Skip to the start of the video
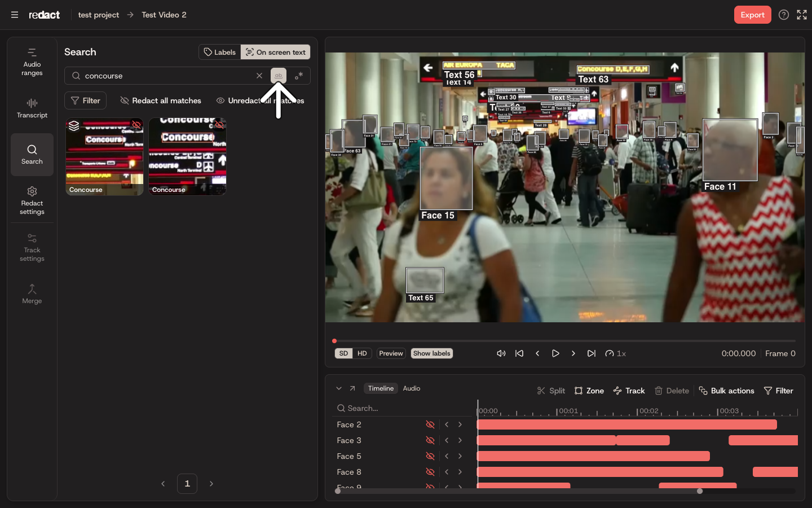 (x=519, y=353)
